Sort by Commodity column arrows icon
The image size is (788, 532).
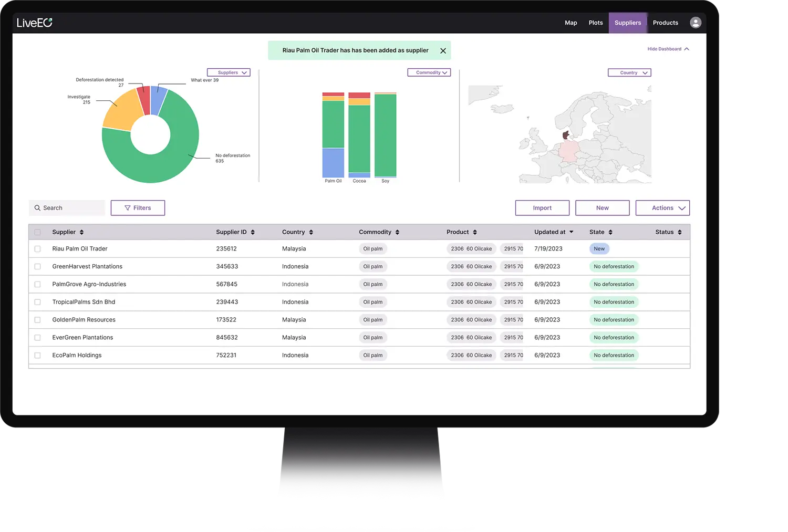point(397,232)
